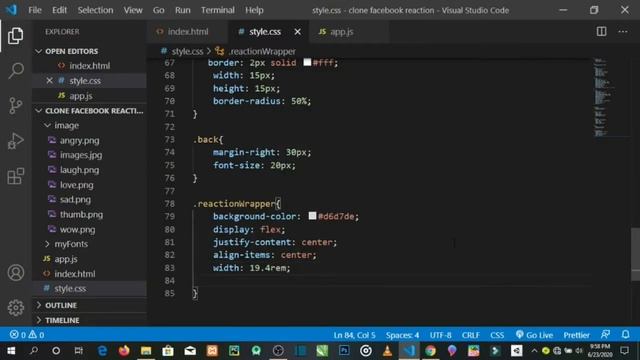This screenshot has width=640, height=360.
Task: Open the Extensions view
Action: click(x=16, y=176)
